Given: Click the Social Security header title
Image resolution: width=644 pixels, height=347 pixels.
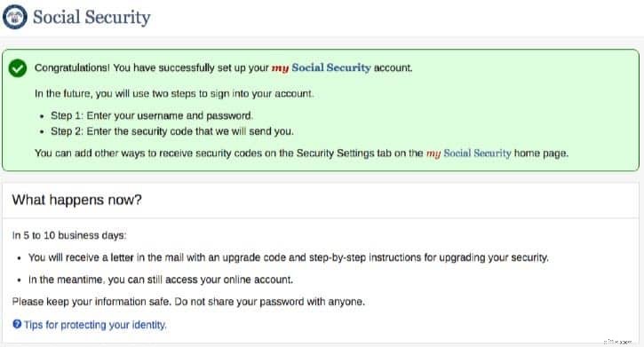Looking at the screenshot, I should (91, 17).
